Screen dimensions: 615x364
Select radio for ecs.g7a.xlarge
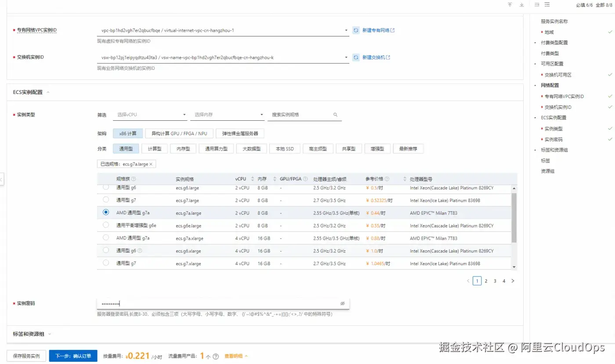click(x=106, y=238)
